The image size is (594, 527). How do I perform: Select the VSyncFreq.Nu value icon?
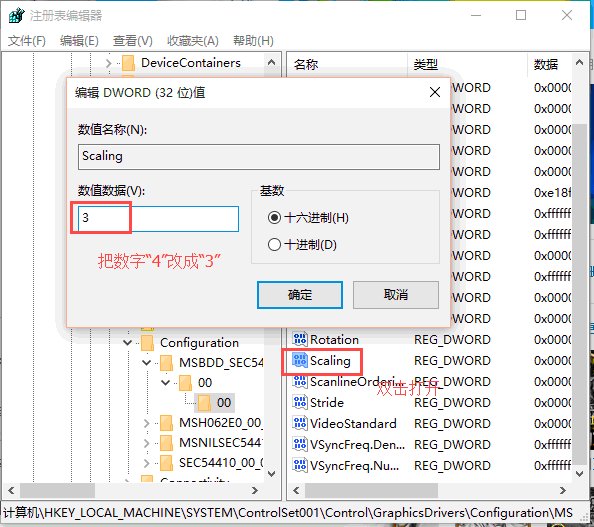tap(300, 465)
